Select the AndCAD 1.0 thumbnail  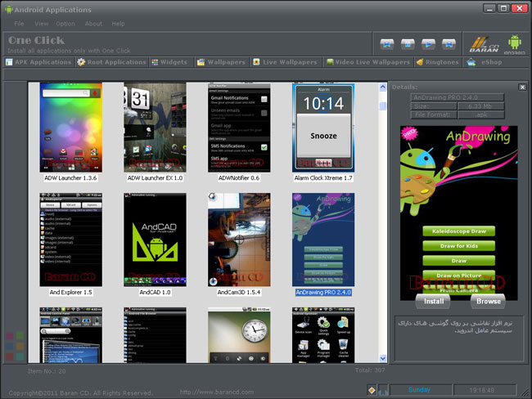[x=155, y=240]
